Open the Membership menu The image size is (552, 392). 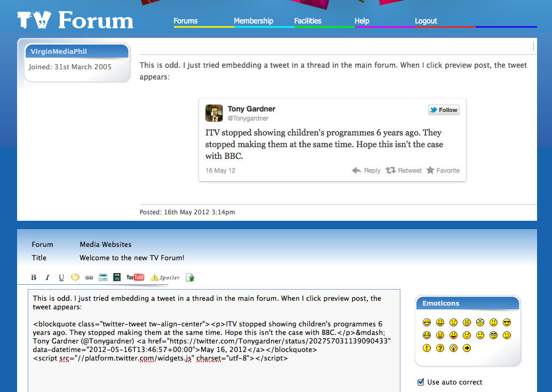254,21
